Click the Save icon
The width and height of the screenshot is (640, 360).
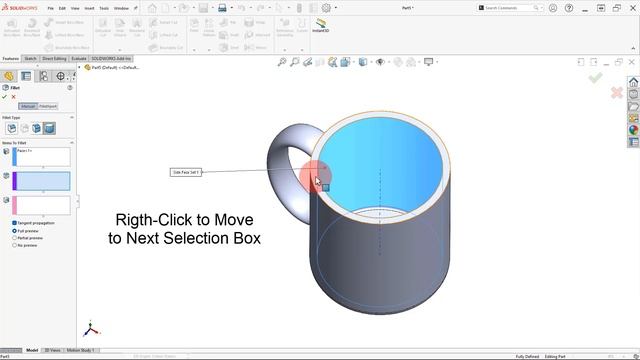[x=203, y=8]
